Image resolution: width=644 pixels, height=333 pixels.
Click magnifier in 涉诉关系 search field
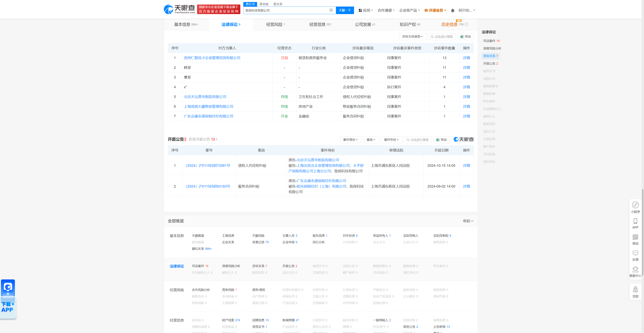(x=432, y=37)
